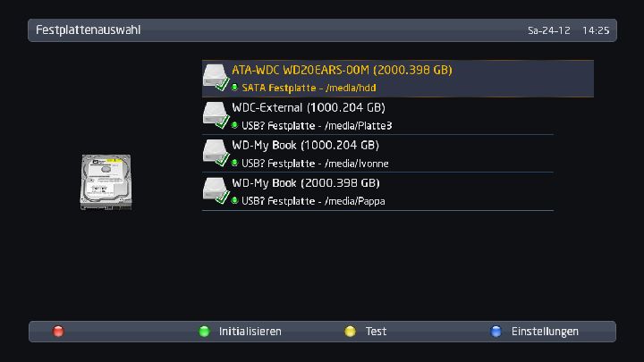Click the Initialisieren label
This screenshot has width=644, height=362.
pos(250,332)
